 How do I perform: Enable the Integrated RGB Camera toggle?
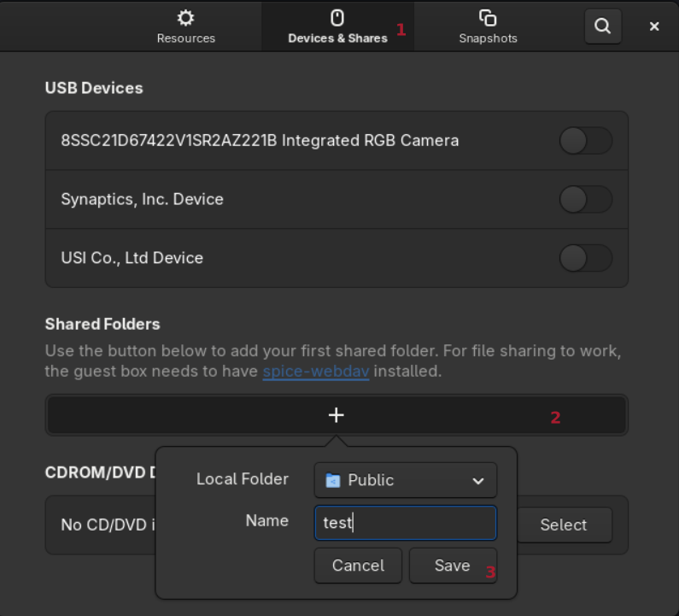[586, 141]
